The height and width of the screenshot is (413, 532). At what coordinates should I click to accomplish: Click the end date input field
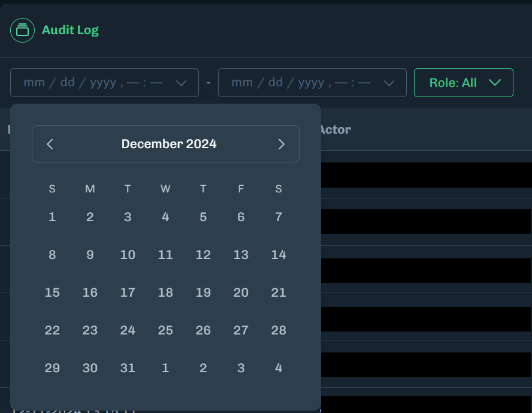click(301, 83)
